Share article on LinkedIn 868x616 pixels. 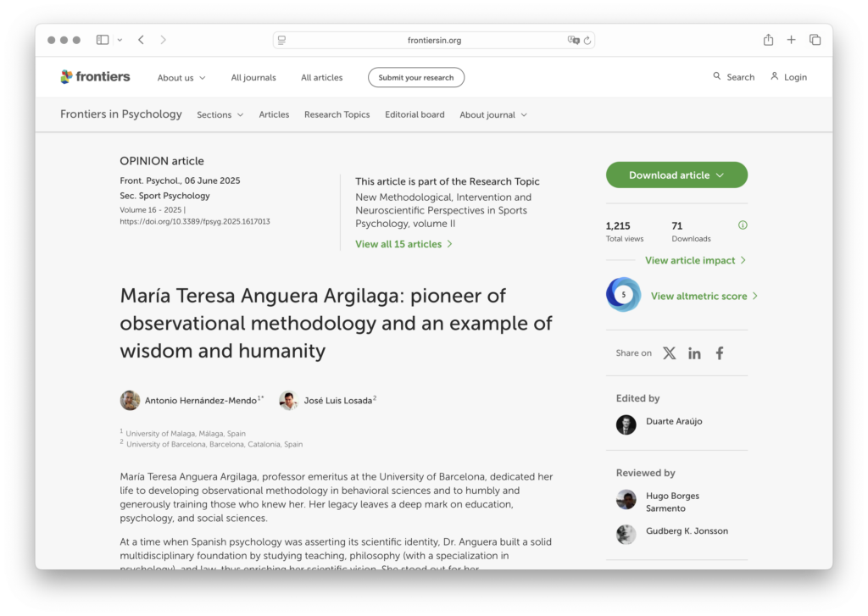[694, 353]
